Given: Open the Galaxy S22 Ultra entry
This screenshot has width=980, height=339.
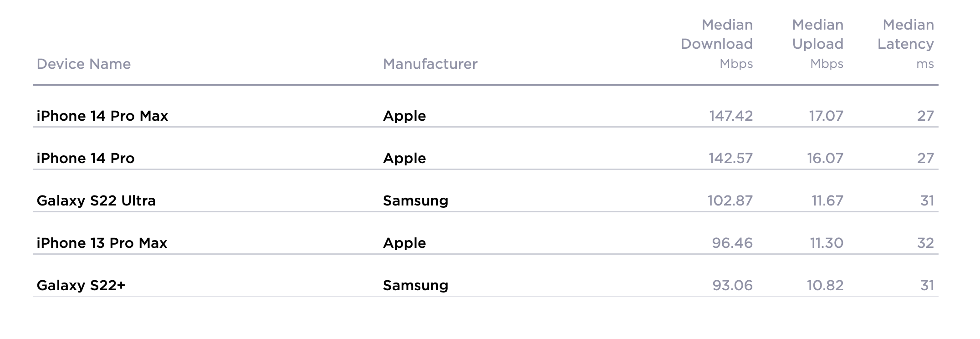Looking at the screenshot, I should click(96, 200).
